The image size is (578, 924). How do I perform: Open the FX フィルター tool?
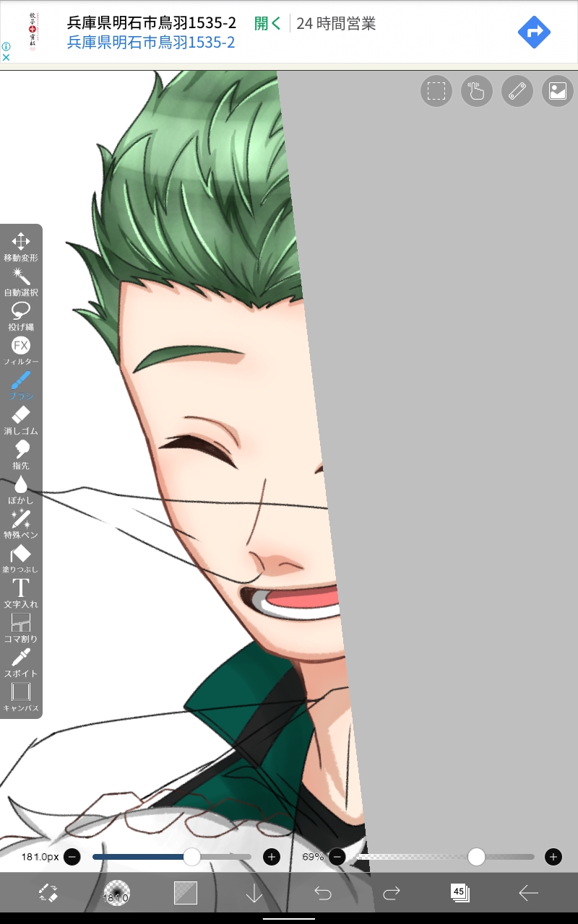21,351
